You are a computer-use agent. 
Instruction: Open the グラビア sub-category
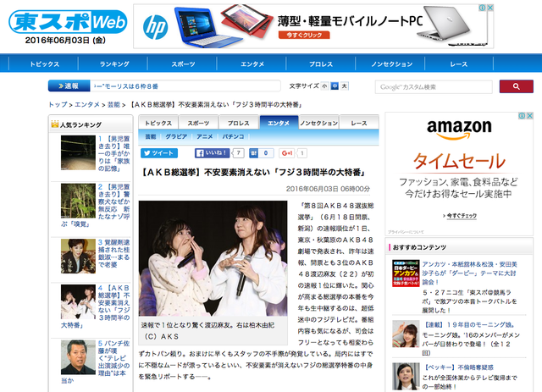pyautogui.click(x=176, y=136)
